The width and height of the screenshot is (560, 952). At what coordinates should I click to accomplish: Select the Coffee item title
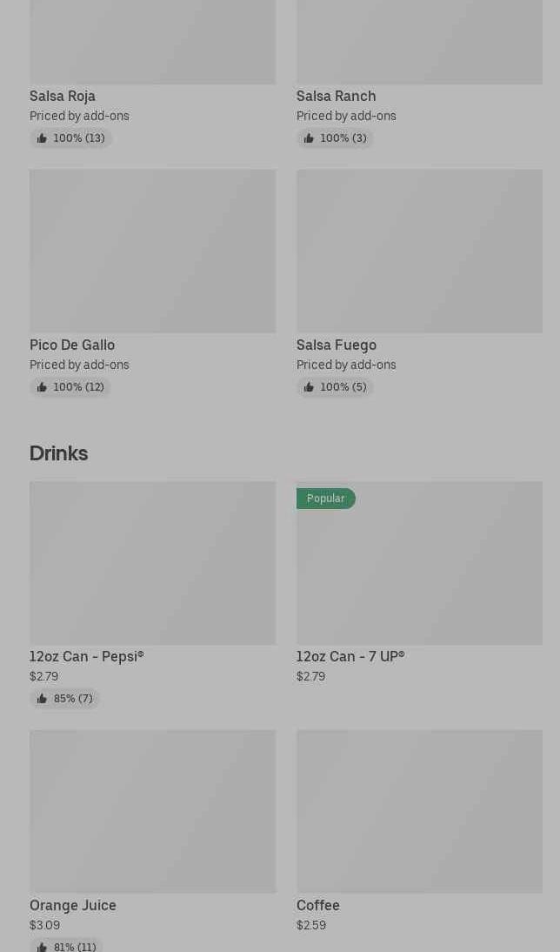point(318,905)
